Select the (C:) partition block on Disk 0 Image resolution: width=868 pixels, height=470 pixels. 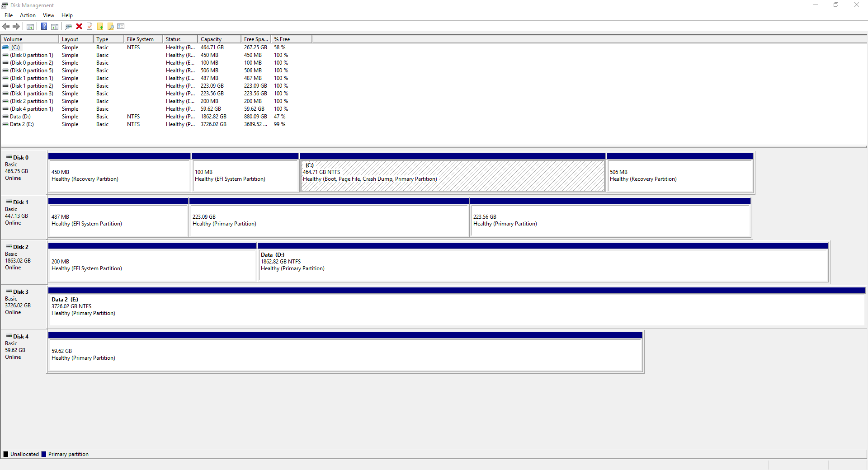click(452, 176)
